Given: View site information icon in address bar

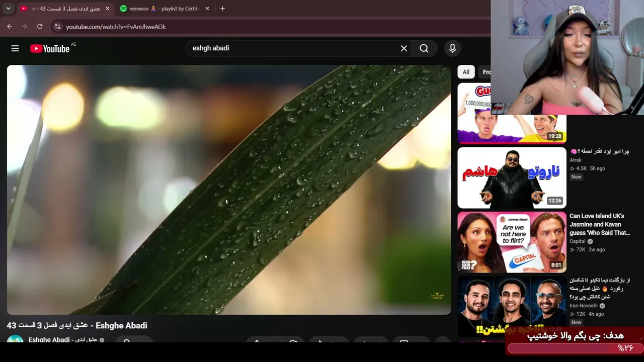Looking at the screenshot, I should tap(57, 27).
